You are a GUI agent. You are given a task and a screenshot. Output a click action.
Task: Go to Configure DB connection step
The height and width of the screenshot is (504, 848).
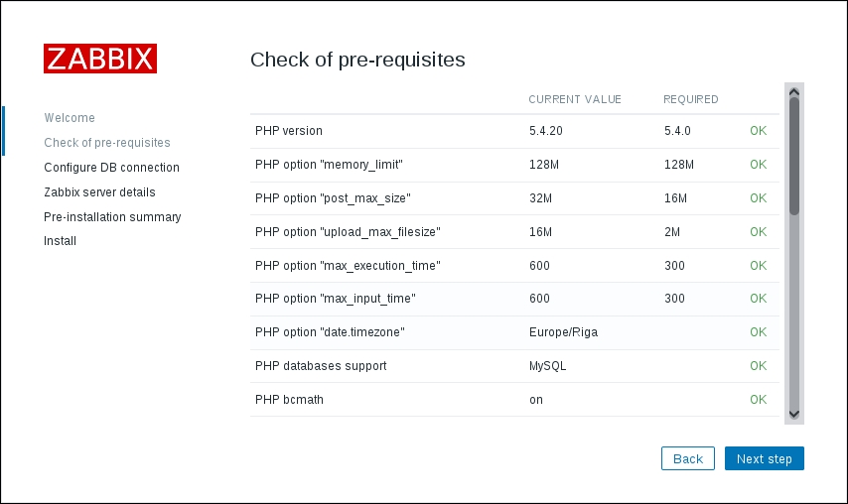coord(111,168)
